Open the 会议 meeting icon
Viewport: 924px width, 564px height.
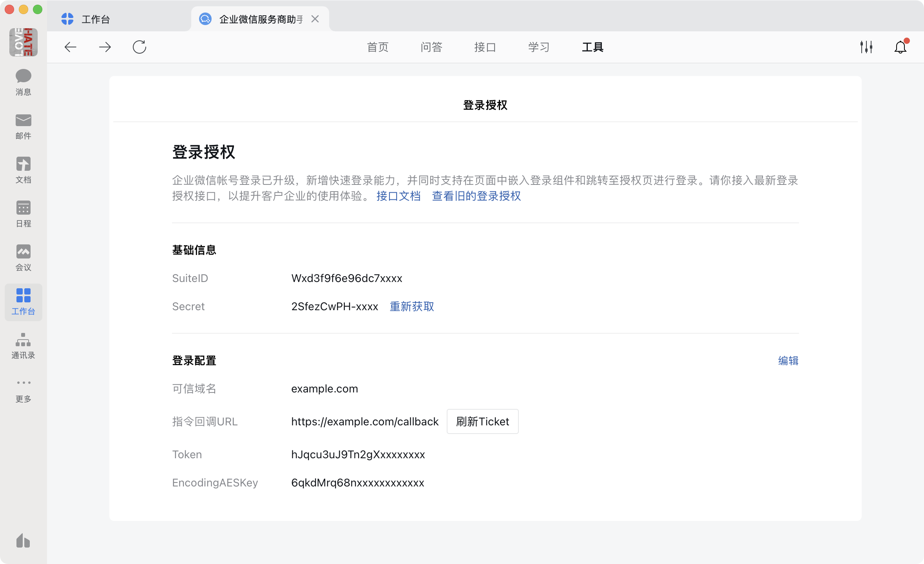[23, 257]
